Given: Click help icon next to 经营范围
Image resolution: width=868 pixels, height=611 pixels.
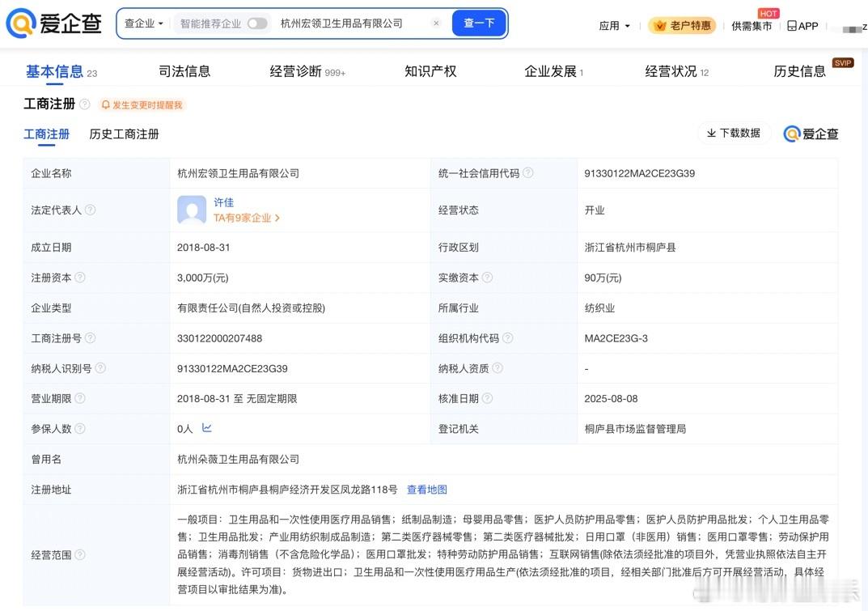Looking at the screenshot, I should [80, 554].
